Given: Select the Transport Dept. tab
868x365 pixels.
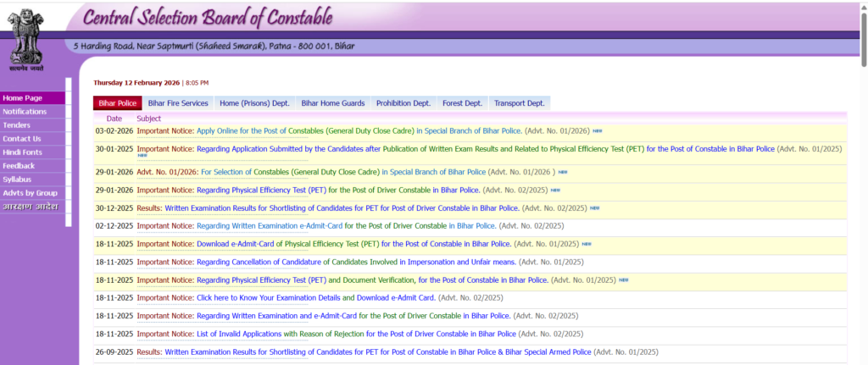Looking at the screenshot, I should 519,103.
